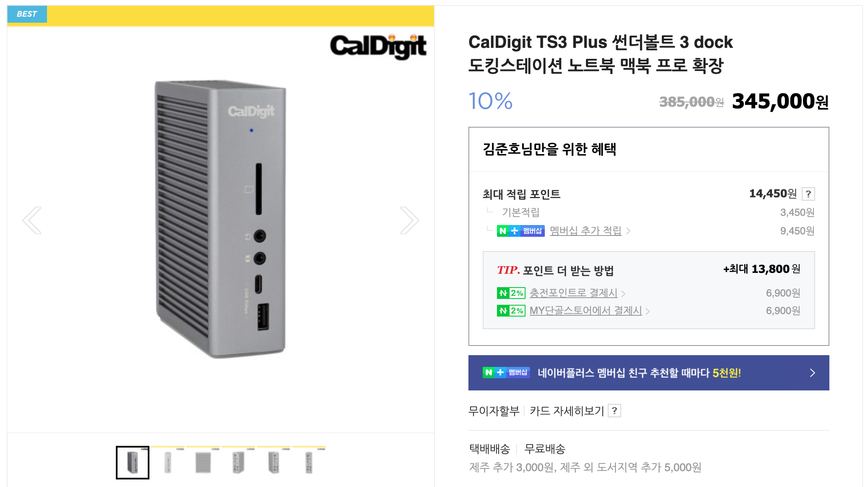Click the BEST badge label

coord(27,14)
